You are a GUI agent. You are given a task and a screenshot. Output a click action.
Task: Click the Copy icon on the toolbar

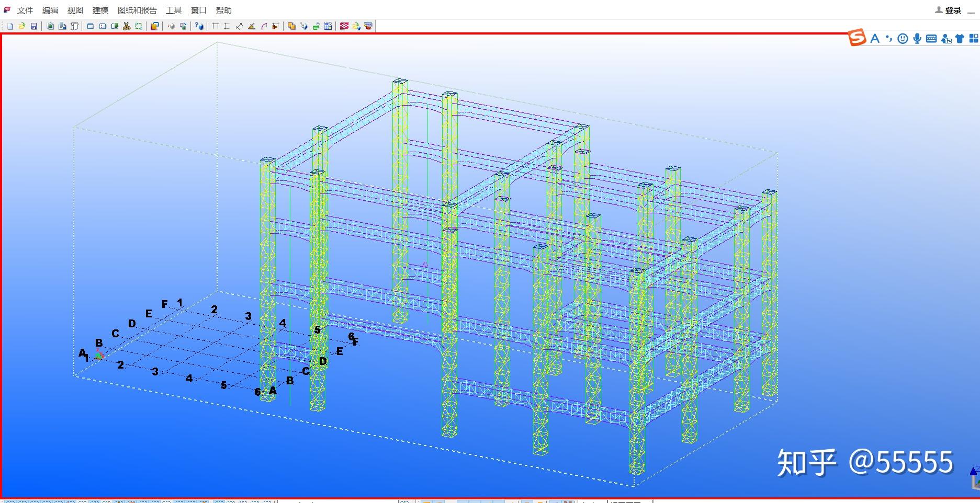(51, 25)
